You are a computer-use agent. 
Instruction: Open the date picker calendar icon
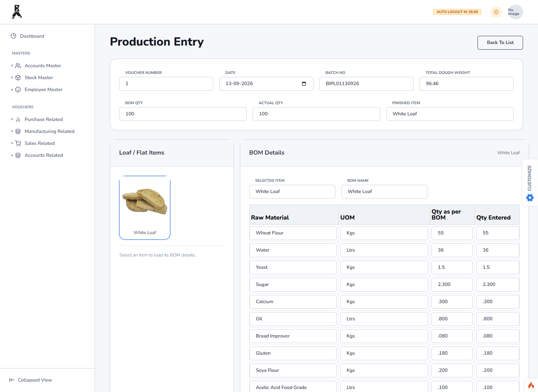tap(304, 84)
